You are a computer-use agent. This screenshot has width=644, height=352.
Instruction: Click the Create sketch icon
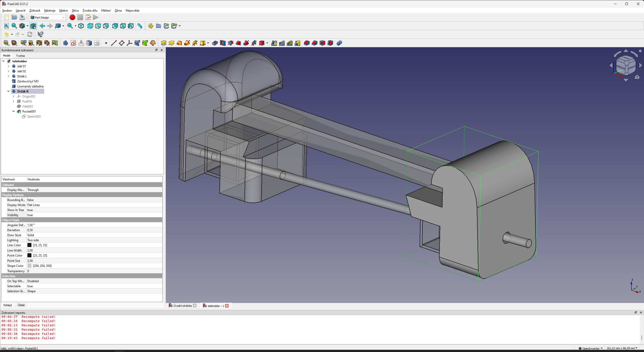tap(73, 43)
